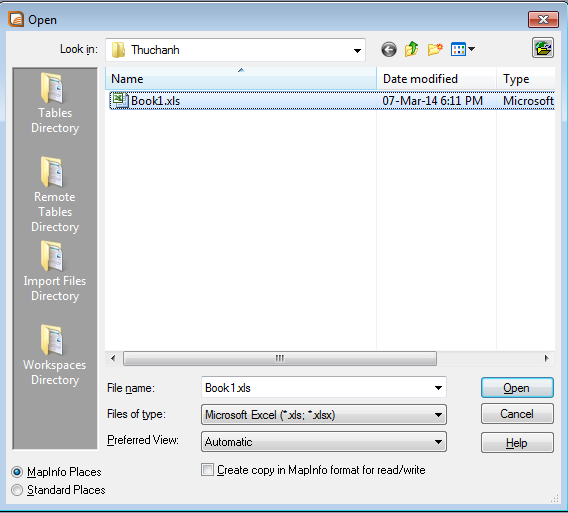Click the 07-Mar-14 6:11 PM date cell

[x=433, y=101]
